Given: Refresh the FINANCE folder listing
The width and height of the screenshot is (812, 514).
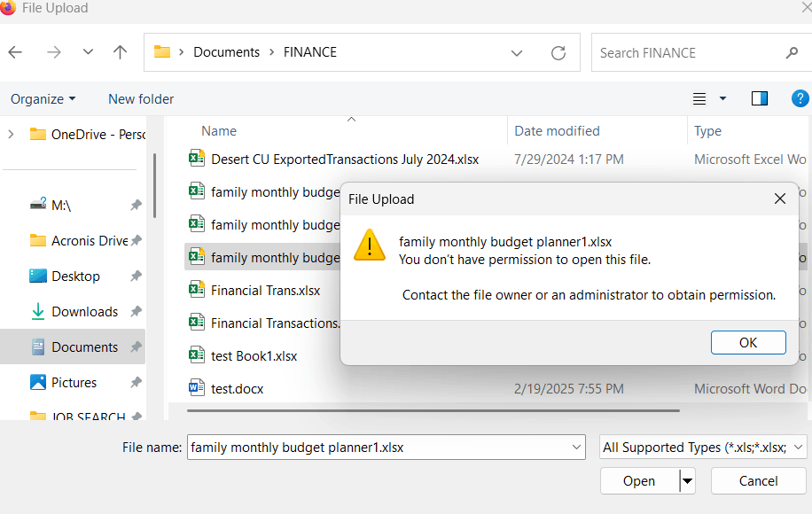Looking at the screenshot, I should (x=558, y=52).
